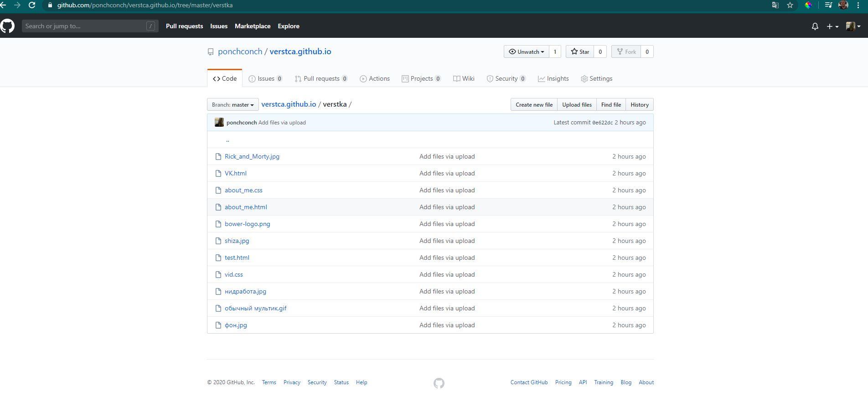Click the fork count 0
Viewport: 868px width, 412px height.
click(647, 51)
